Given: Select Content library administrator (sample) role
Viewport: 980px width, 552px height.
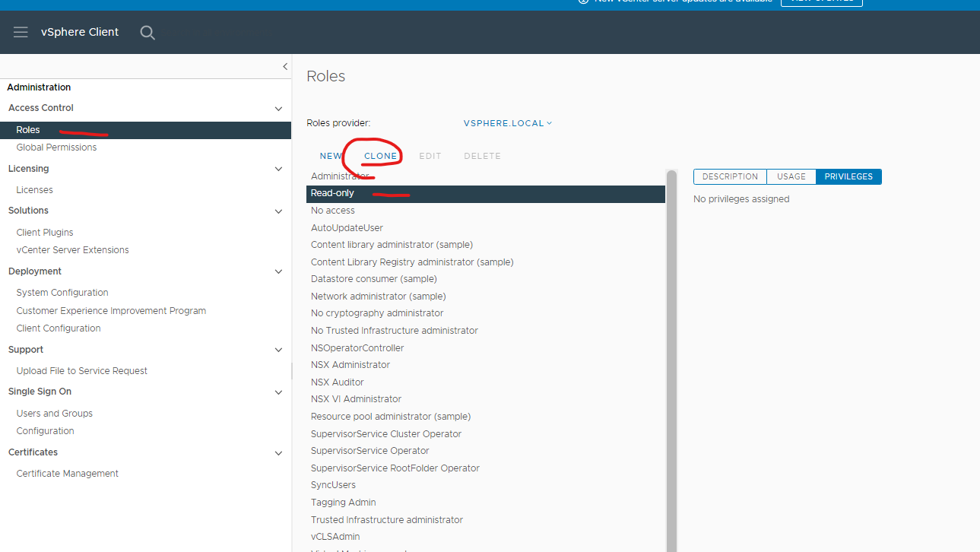Looking at the screenshot, I should tap(486, 245).
